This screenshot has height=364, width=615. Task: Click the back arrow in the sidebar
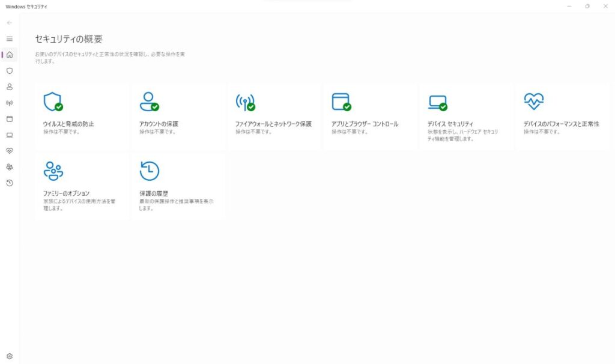[x=10, y=23]
